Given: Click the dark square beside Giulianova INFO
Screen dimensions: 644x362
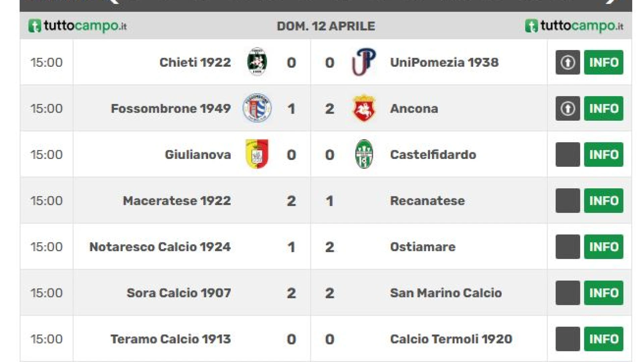Looking at the screenshot, I should click(568, 155).
